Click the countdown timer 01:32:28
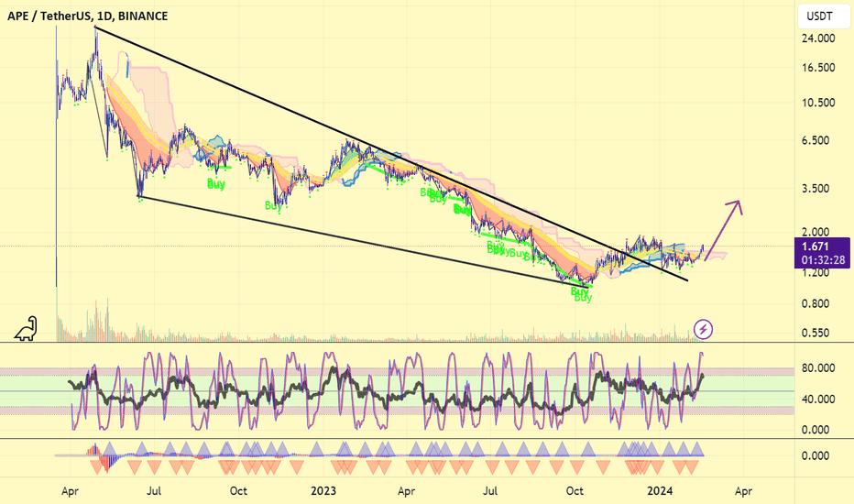The height and width of the screenshot is (504, 854). click(823, 260)
